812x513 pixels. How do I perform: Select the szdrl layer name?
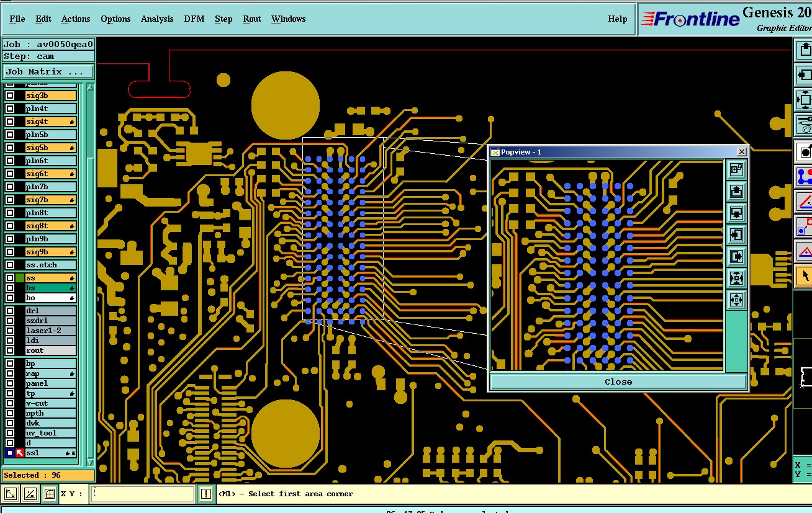50,321
